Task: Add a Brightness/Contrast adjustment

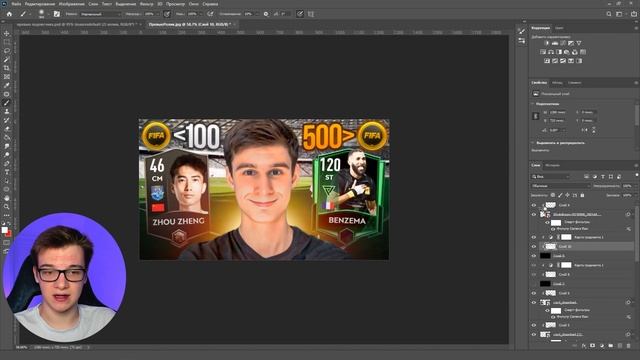Action: point(547,43)
